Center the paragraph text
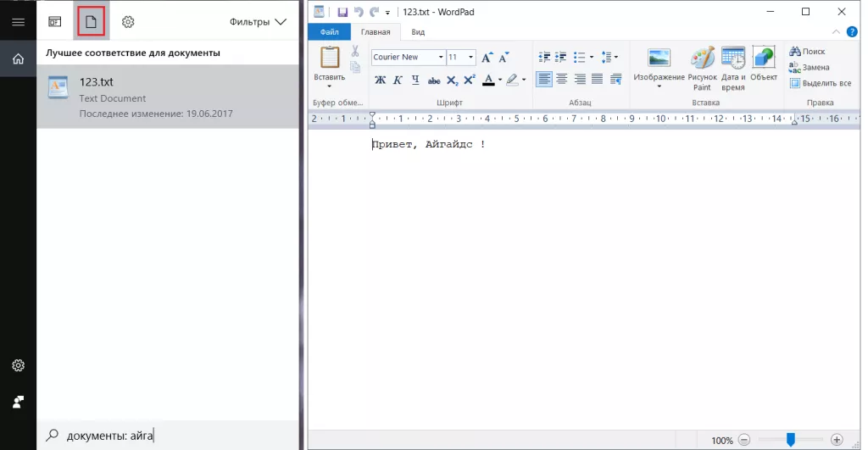This screenshot has width=868, height=450. coord(561,80)
